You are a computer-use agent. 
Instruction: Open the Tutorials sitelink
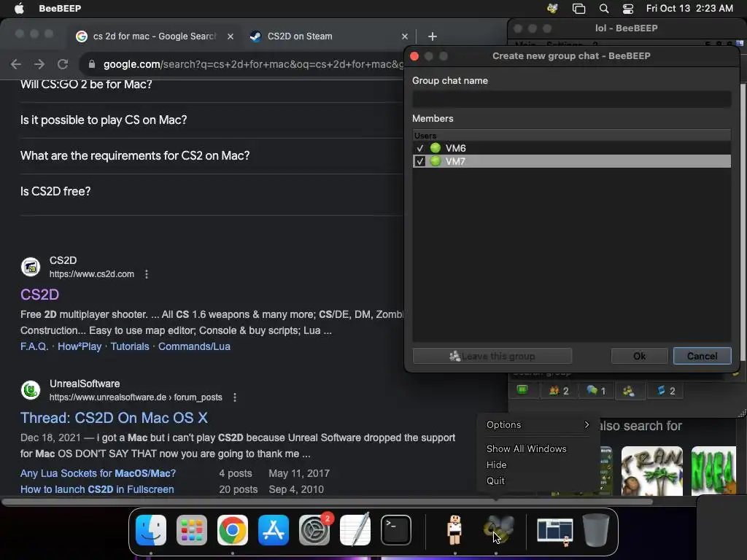tap(130, 346)
